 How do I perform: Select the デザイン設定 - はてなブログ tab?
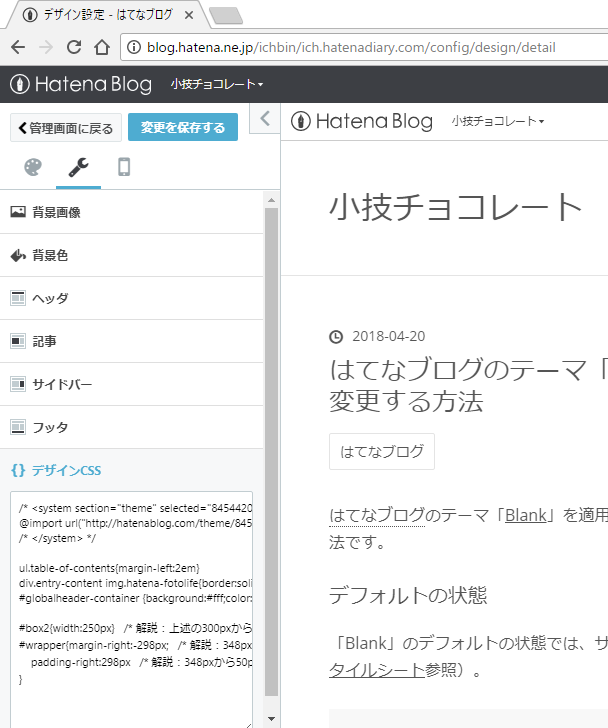[x=108, y=15]
